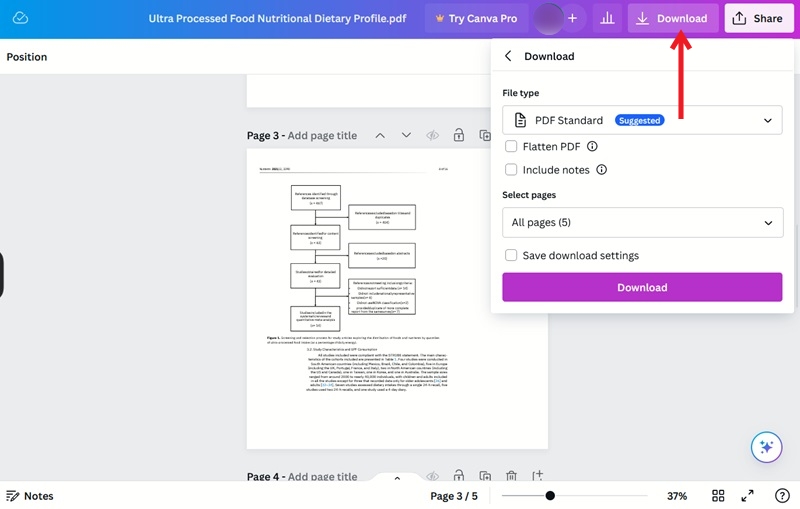Move Page 3 up
Image resolution: width=800 pixels, height=509 pixels.
coord(380,135)
